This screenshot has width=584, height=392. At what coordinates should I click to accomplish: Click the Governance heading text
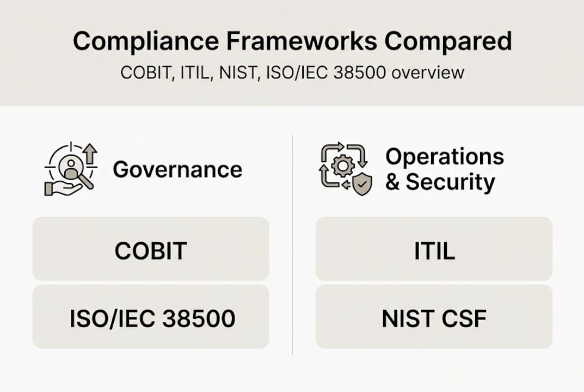click(x=177, y=169)
